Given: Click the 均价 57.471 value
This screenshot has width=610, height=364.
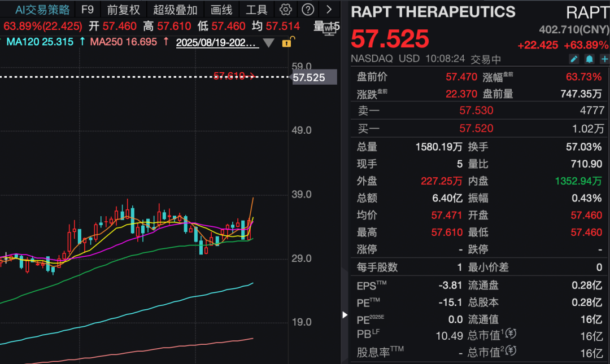Looking at the screenshot, I should click(x=447, y=215).
